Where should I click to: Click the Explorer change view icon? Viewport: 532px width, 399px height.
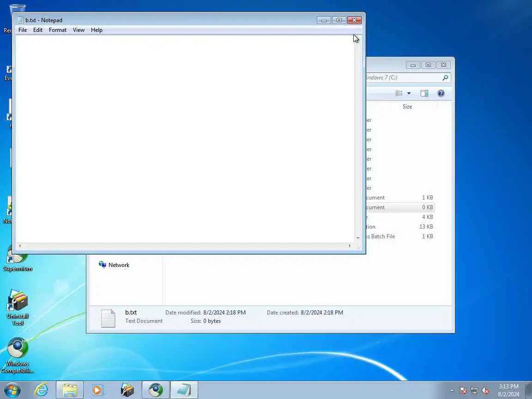click(399, 93)
